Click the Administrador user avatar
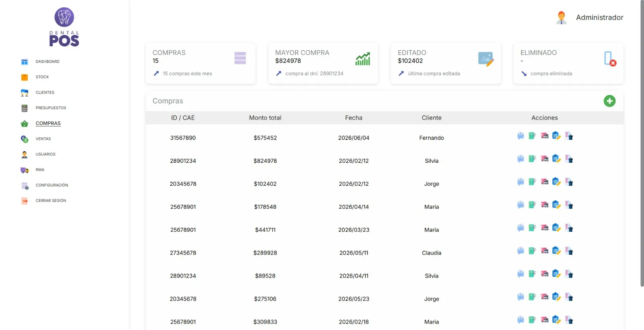This screenshot has height=330, width=644. click(x=561, y=17)
